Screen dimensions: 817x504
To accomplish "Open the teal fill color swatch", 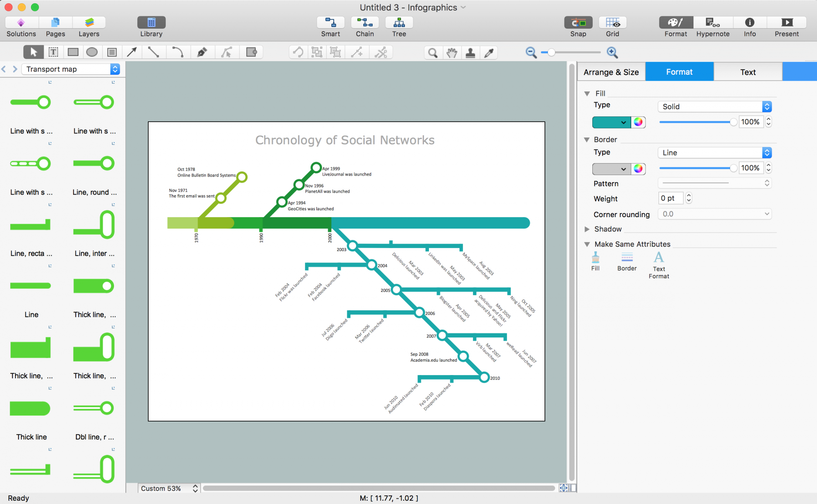I will coord(611,122).
